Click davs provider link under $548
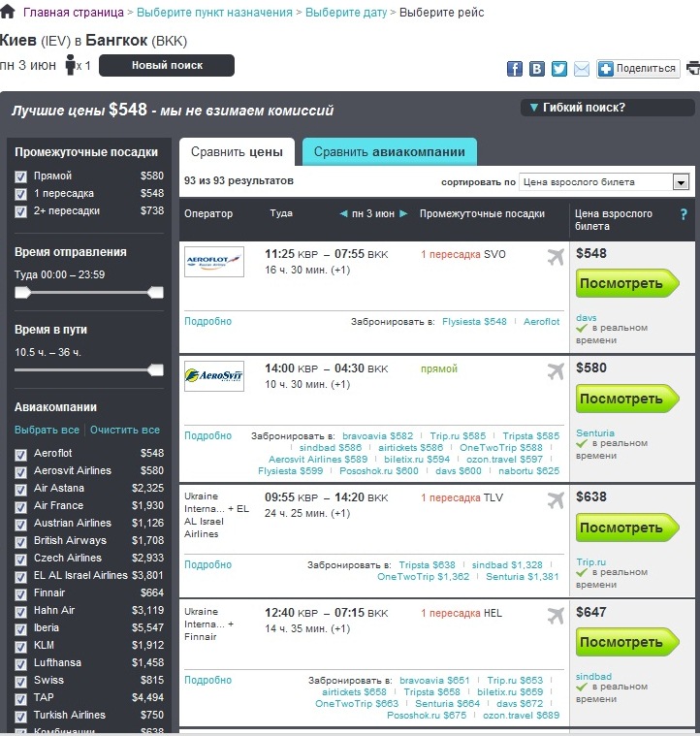The image size is (700, 736). [x=586, y=318]
